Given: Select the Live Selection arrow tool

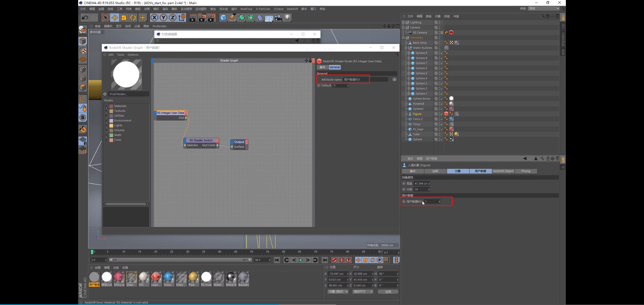Looking at the screenshot, I should 105,18.
